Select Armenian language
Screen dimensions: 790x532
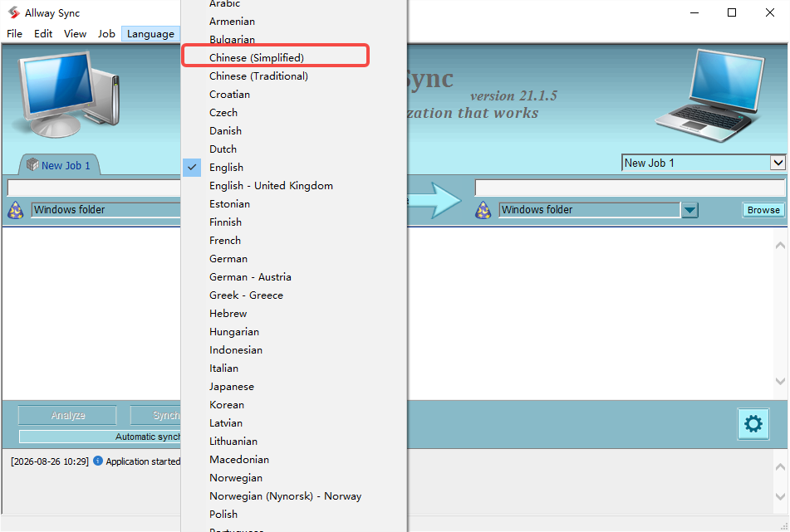click(x=294, y=21)
